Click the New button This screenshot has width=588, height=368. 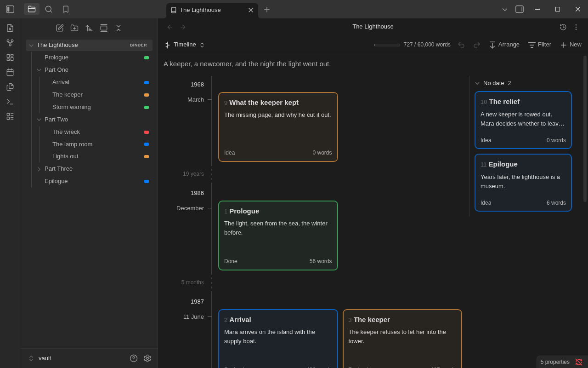click(571, 45)
